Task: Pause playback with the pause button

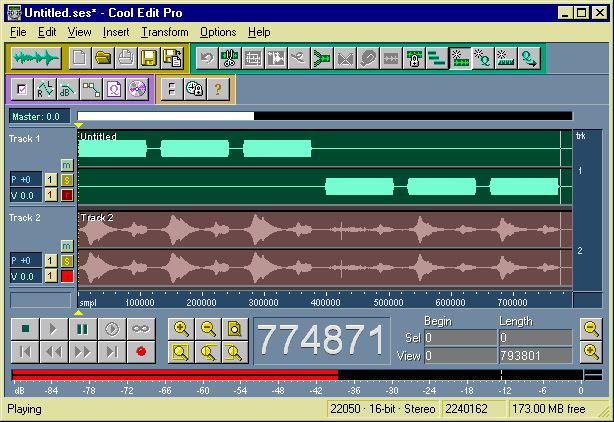Action: pyautogui.click(x=83, y=329)
